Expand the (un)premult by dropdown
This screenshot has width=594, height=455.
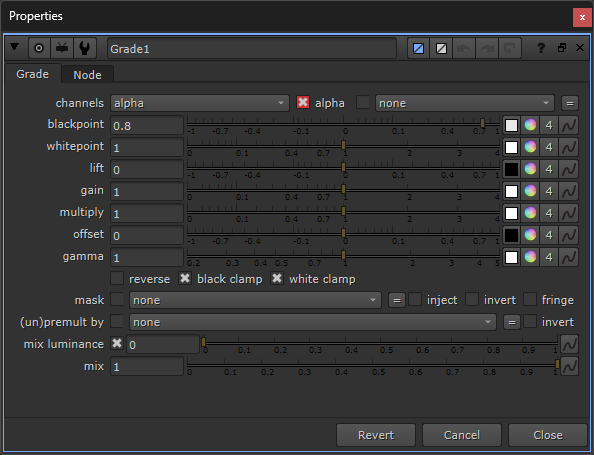313,322
